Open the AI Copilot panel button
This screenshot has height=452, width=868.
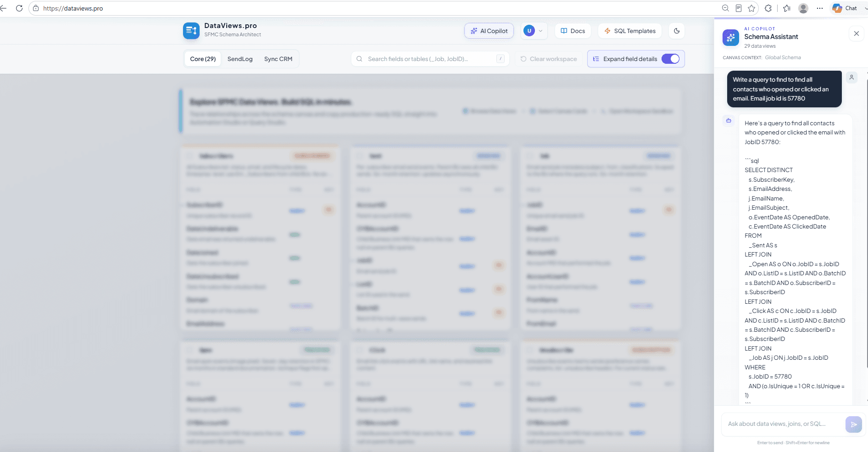(x=489, y=31)
